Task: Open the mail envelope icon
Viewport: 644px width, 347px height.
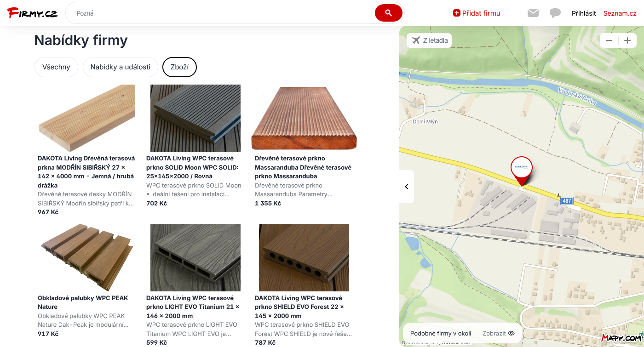Action: click(x=533, y=13)
